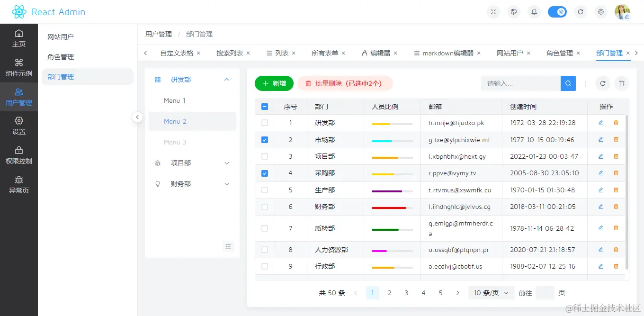Open the 10 条/页 page size dropdown
Viewport: 644px width, 316px height.
click(x=491, y=293)
